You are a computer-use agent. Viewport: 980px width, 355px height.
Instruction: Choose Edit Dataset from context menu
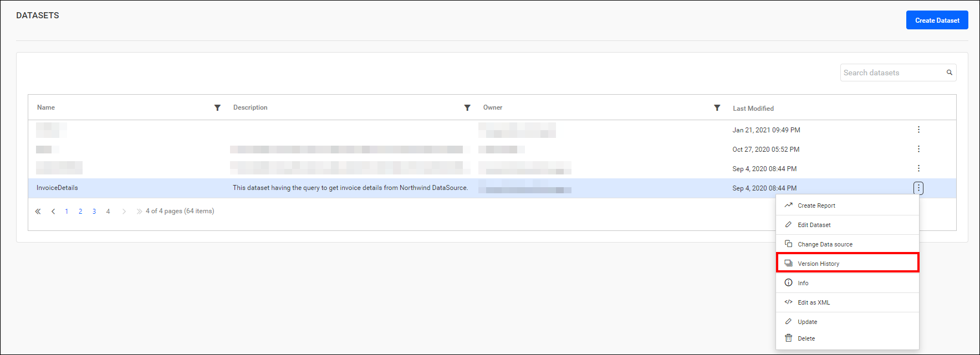[848, 225]
